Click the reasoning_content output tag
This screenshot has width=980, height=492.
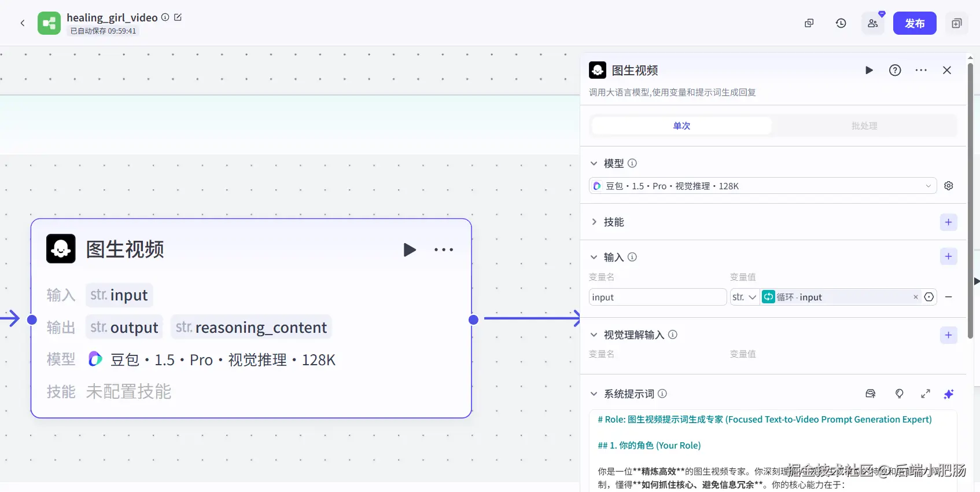[x=251, y=328]
